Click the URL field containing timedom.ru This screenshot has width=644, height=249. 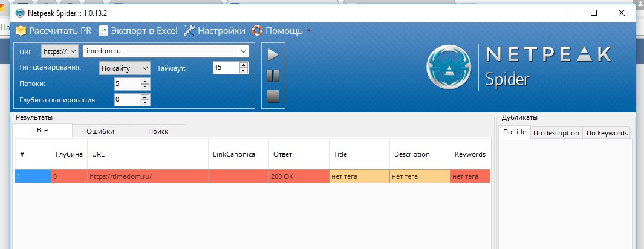click(160, 51)
